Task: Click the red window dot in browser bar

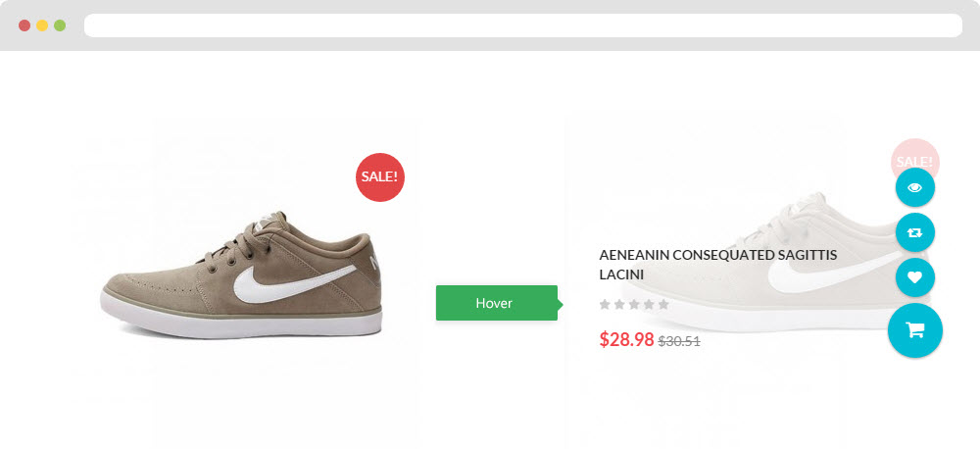Action: (x=24, y=25)
